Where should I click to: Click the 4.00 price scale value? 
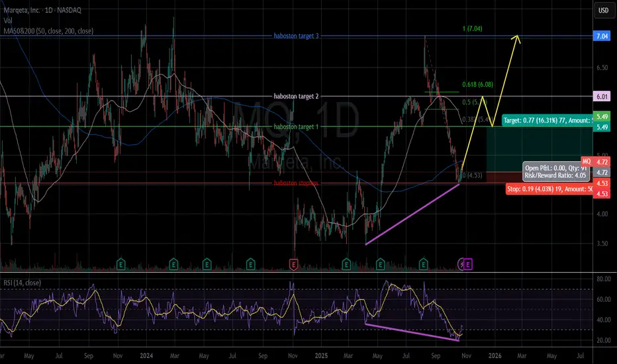[602, 214]
